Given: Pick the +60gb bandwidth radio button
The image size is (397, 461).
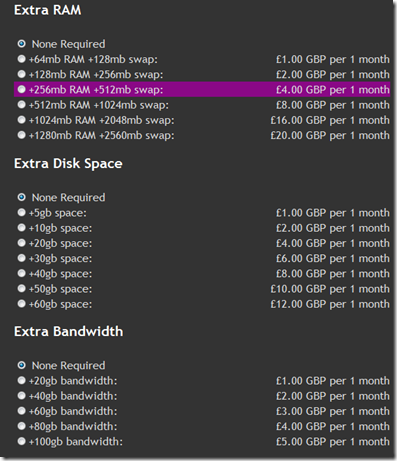Looking at the screenshot, I should click(22, 411).
